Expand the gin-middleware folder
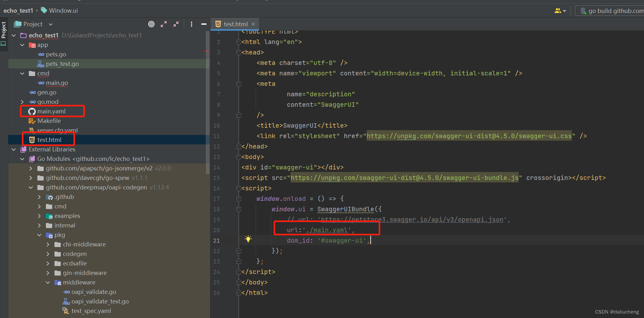This screenshot has width=644, height=318. tap(48, 273)
